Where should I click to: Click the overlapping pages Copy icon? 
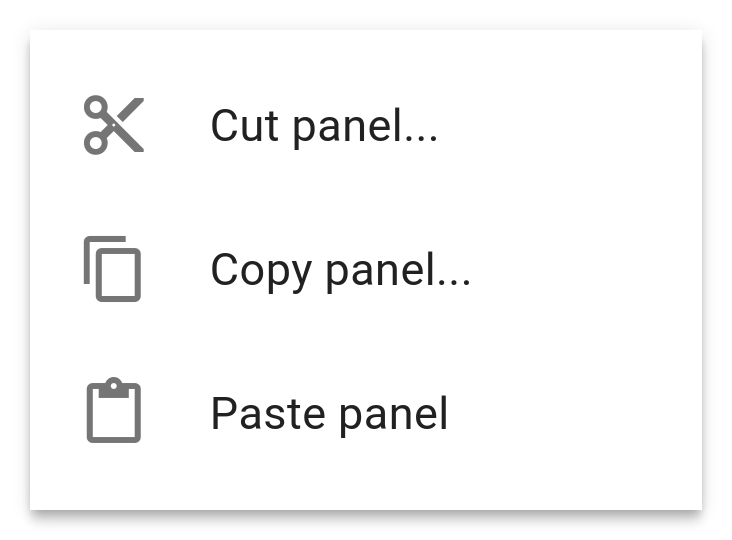pos(112,269)
